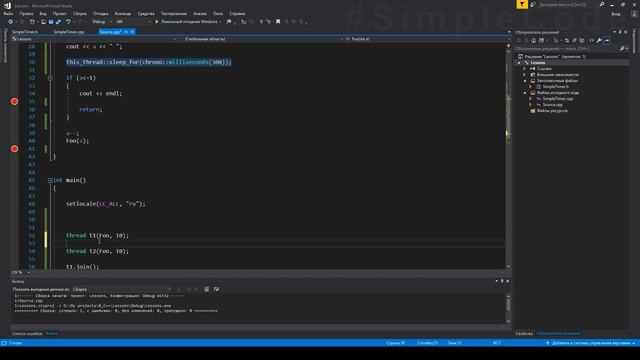Image resolution: width=640 pixels, height=360 pixels.
Task: Click the Solution Explorer Home icon
Action: point(533,40)
